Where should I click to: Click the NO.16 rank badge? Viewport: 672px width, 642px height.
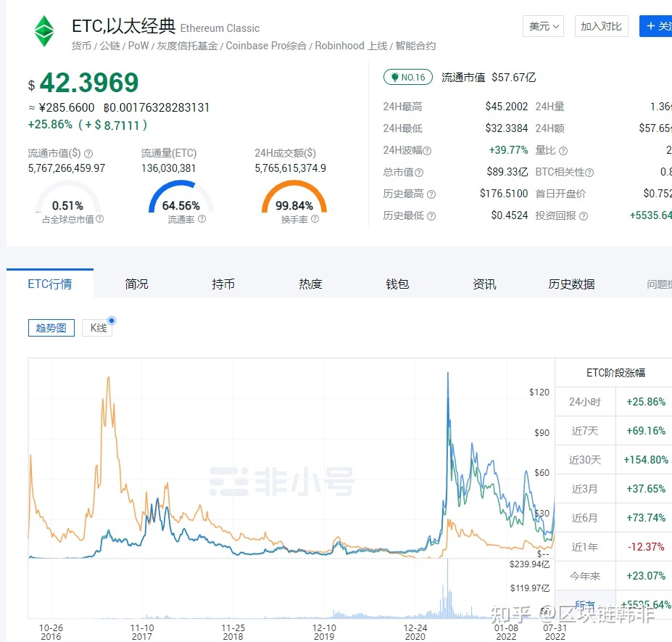pyautogui.click(x=408, y=77)
